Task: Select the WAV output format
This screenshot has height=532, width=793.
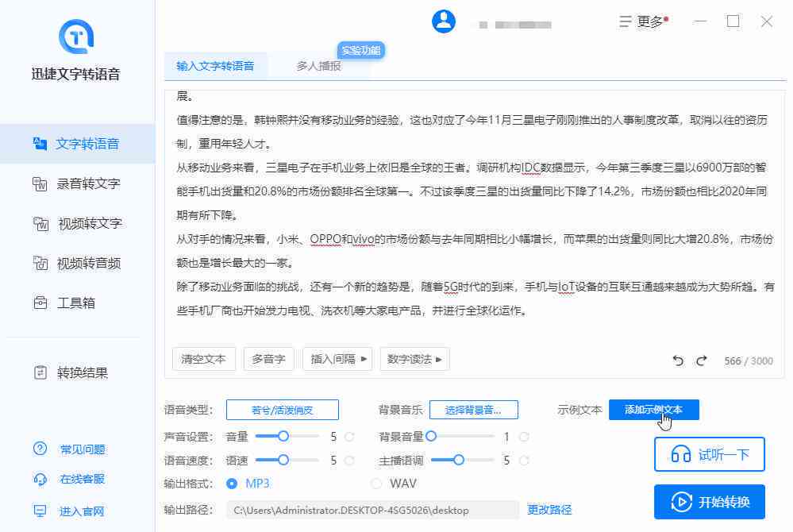Action: [x=376, y=484]
